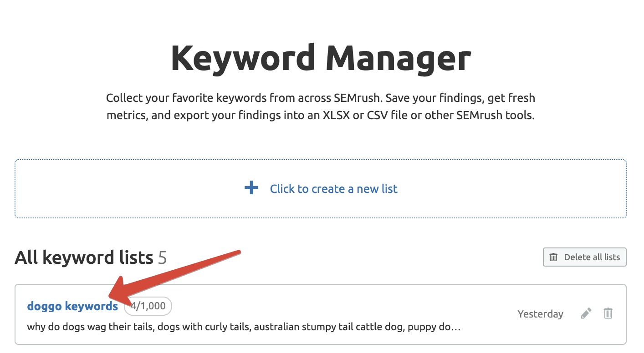Click the "Keyword Manager" page heading
This screenshot has width=644, height=353.
coord(321,58)
